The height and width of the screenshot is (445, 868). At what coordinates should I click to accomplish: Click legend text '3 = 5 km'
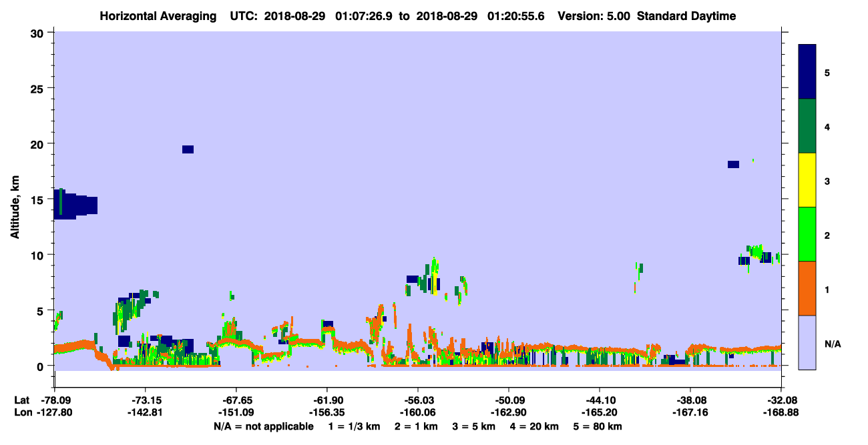coord(474,426)
